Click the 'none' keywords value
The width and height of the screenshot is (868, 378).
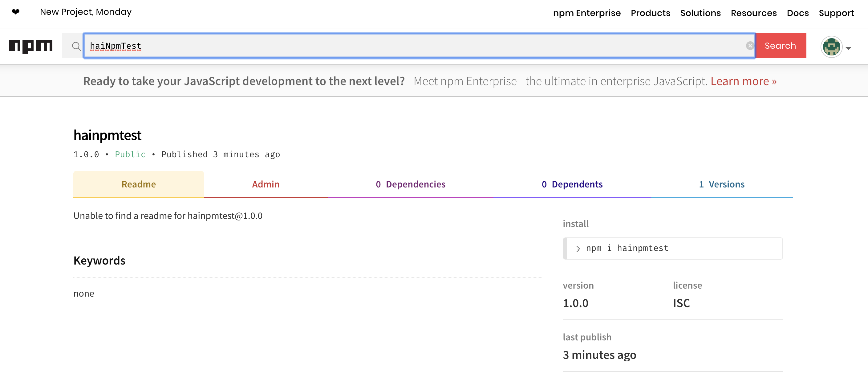(x=84, y=294)
